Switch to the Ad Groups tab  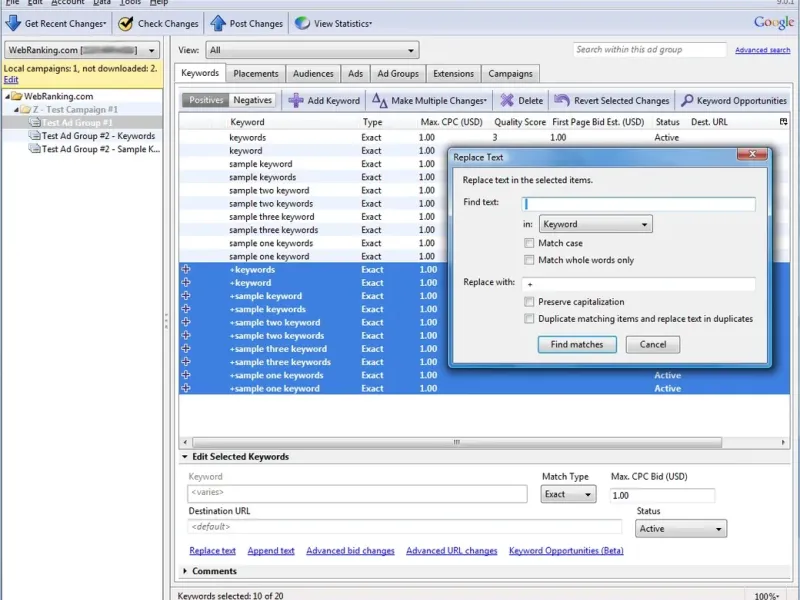[x=397, y=74]
